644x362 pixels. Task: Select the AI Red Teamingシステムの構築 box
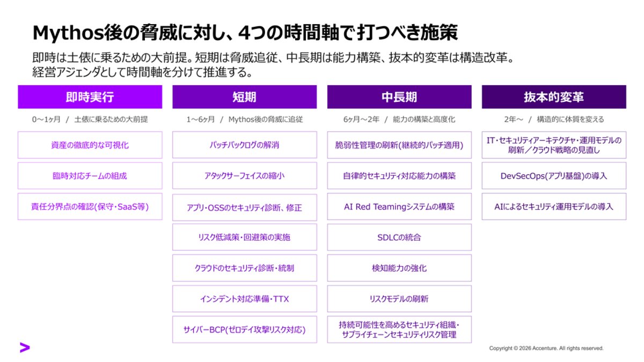399,206
